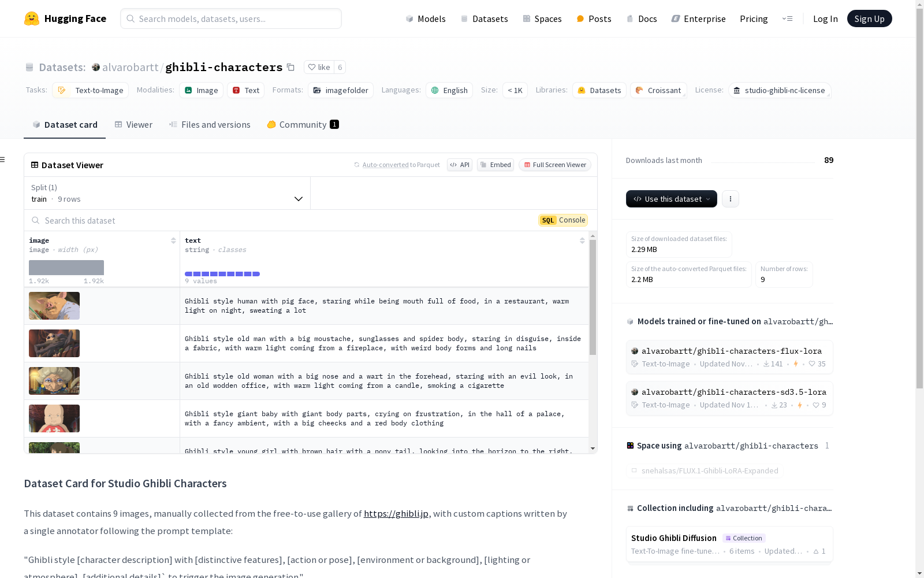Open the Files and versions tab
This screenshot has height=578, width=924.
[210, 124]
